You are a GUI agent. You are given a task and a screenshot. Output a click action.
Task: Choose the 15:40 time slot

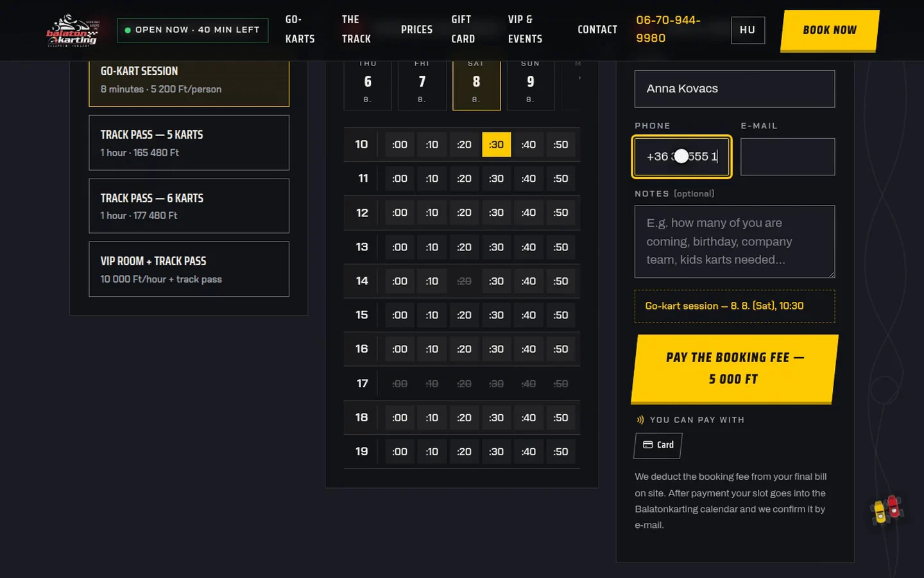pos(529,315)
